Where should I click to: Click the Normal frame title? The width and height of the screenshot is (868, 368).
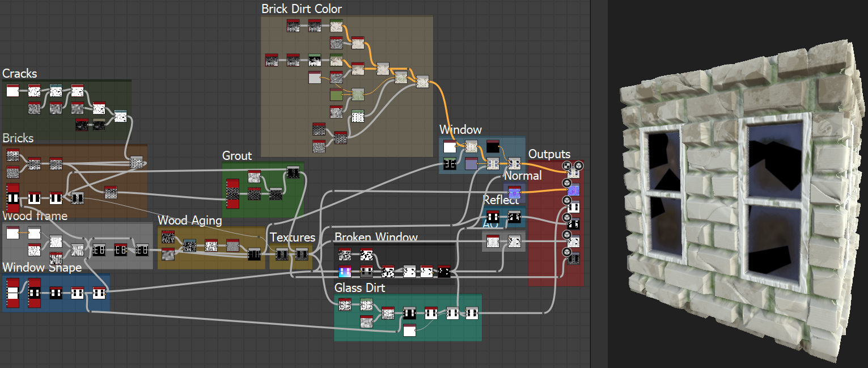(x=523, y=176)
